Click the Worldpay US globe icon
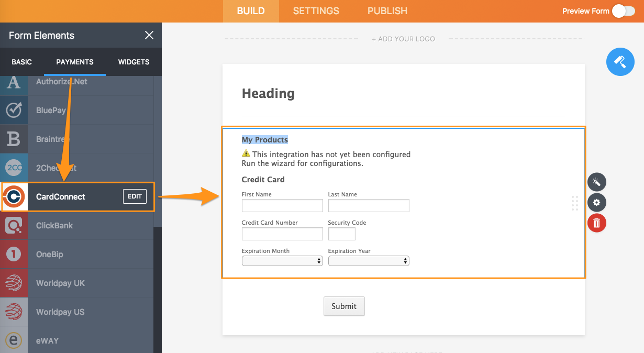644x353 pixels. [14, 312]
